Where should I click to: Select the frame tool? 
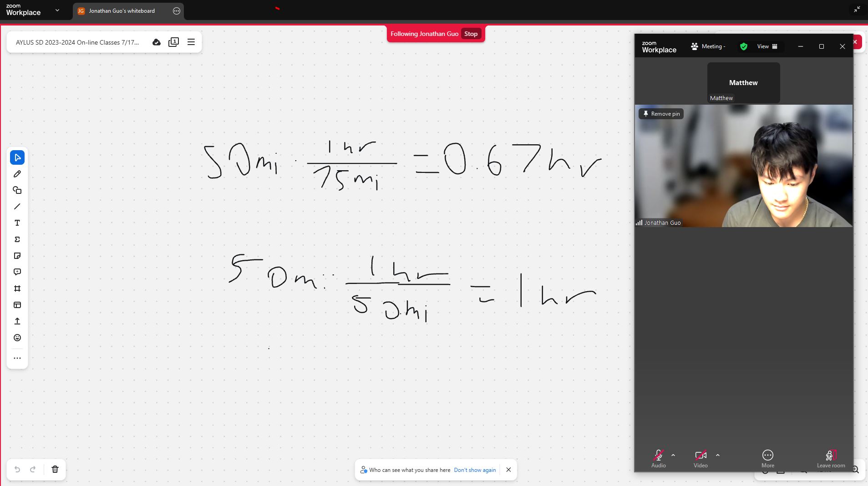17,289
